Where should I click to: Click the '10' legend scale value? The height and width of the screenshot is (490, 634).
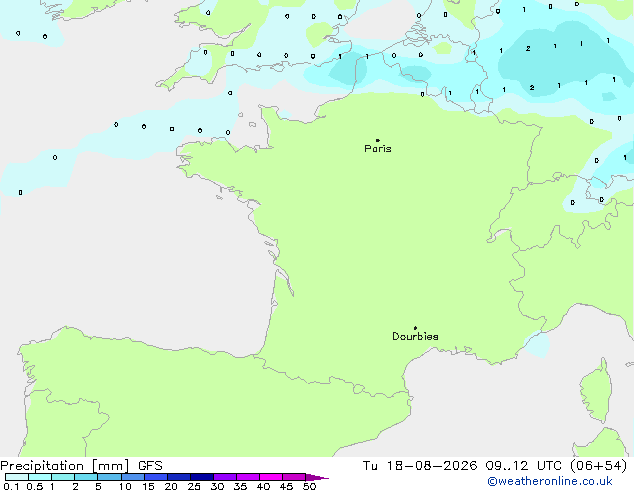[x=125, y=486]
